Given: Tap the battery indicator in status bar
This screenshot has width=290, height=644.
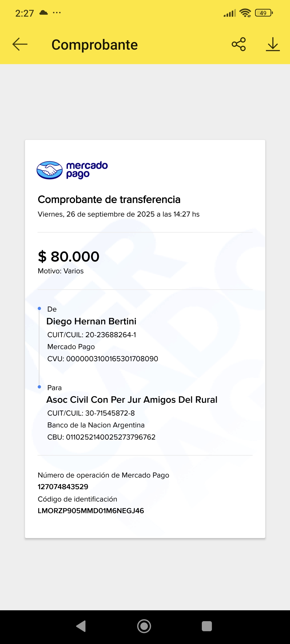Looking at the screenshot, I should (x=263, y=13).
